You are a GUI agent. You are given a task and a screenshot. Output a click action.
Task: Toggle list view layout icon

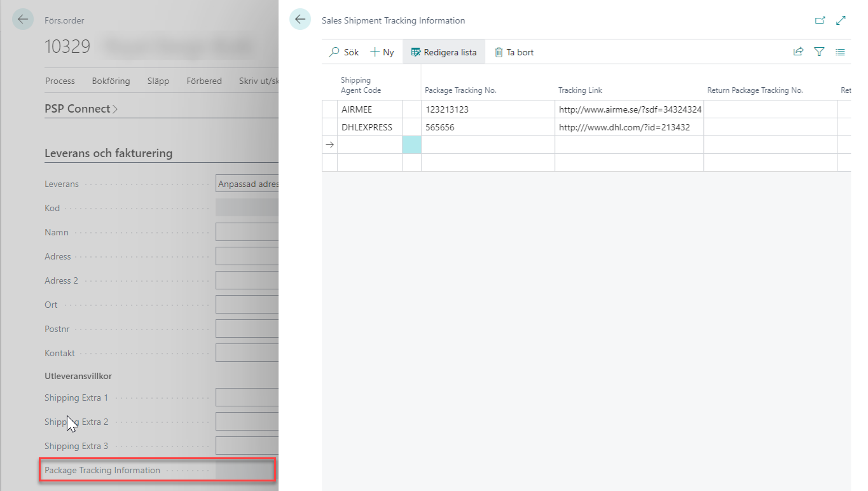tap(840, 52)
